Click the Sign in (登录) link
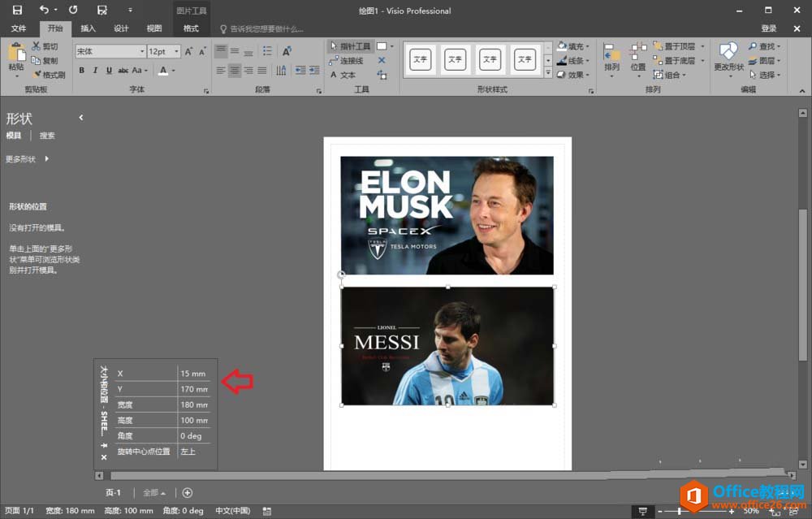Screen dimensions: 812x519 pyautogui.click(x=769, y=28)
